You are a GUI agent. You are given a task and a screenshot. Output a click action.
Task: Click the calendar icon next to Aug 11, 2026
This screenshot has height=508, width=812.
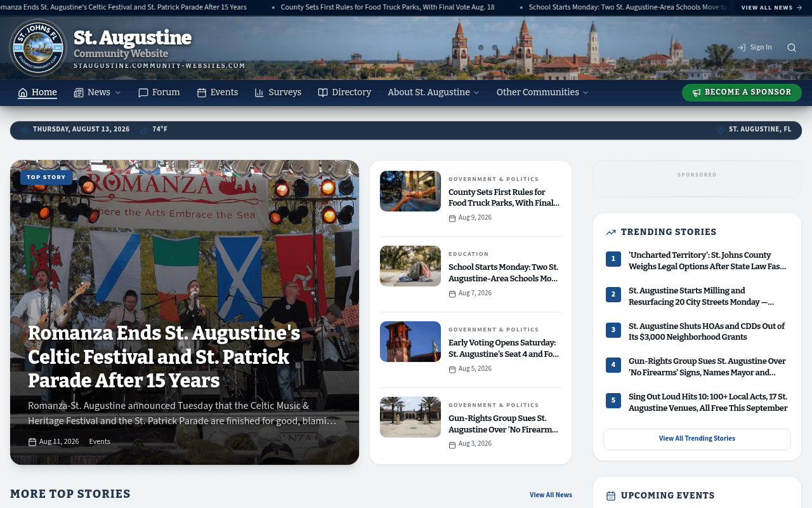click(x=32, y=442)
